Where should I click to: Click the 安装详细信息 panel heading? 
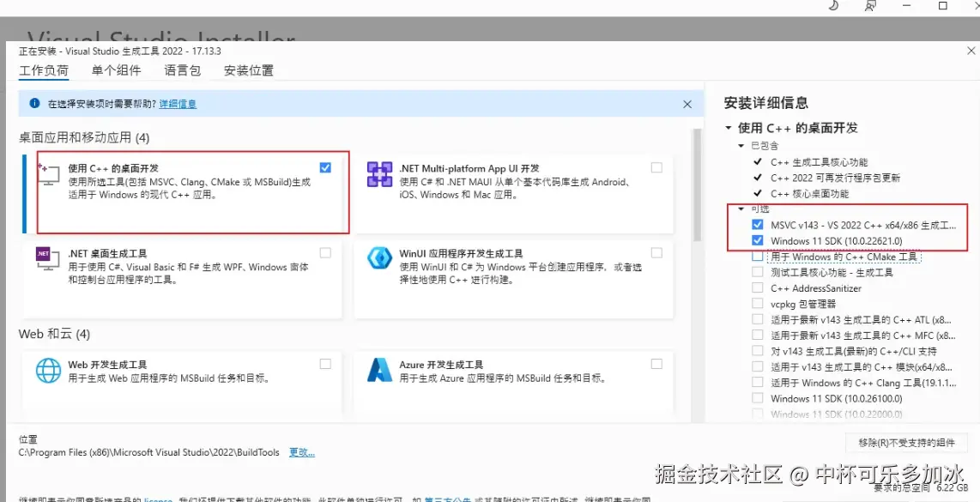(x=765, y=102)
